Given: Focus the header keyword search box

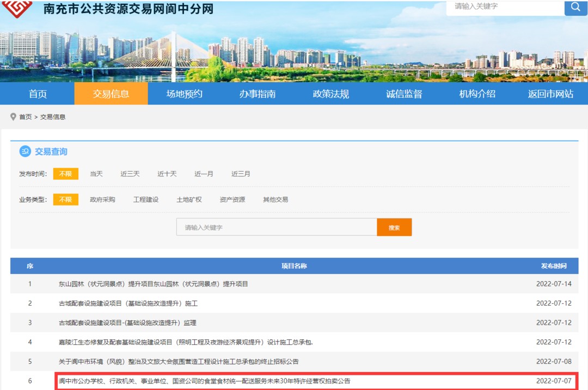Looking at the screenshot, I should (504, 7).
